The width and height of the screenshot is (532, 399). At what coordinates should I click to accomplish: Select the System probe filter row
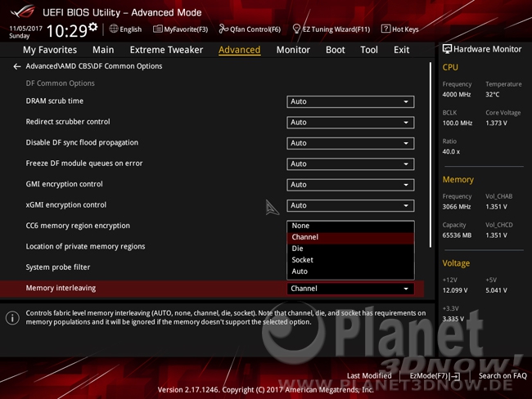click(x=58, y=267)
